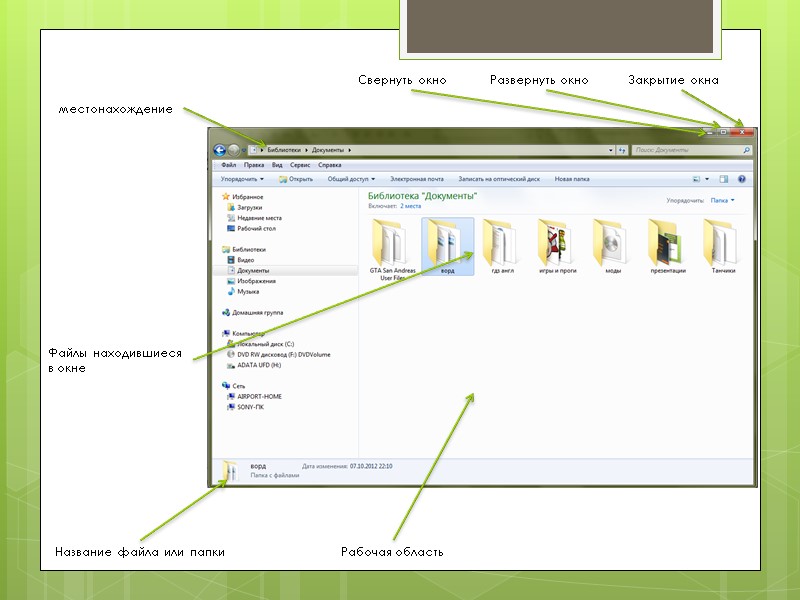Click the refresh button in address bar
The height and width of the screenshot is (600, 800).
pos(622,150)
